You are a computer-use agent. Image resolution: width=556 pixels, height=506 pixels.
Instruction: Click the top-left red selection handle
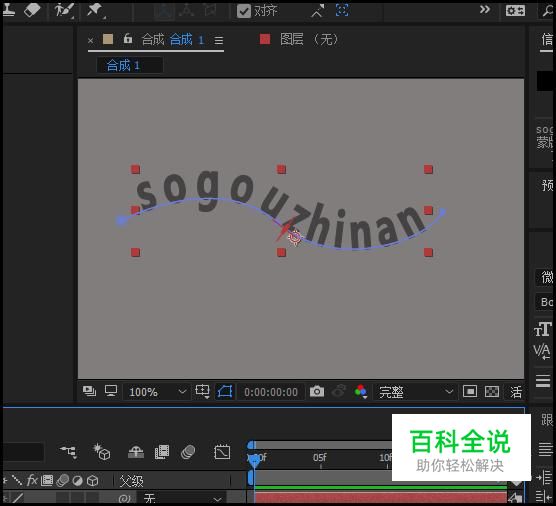(135, 169)
